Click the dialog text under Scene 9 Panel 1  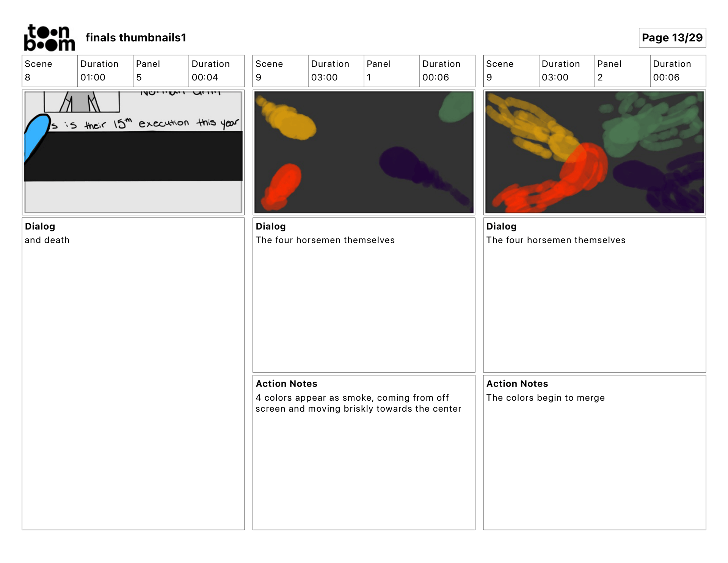(325, 240)
